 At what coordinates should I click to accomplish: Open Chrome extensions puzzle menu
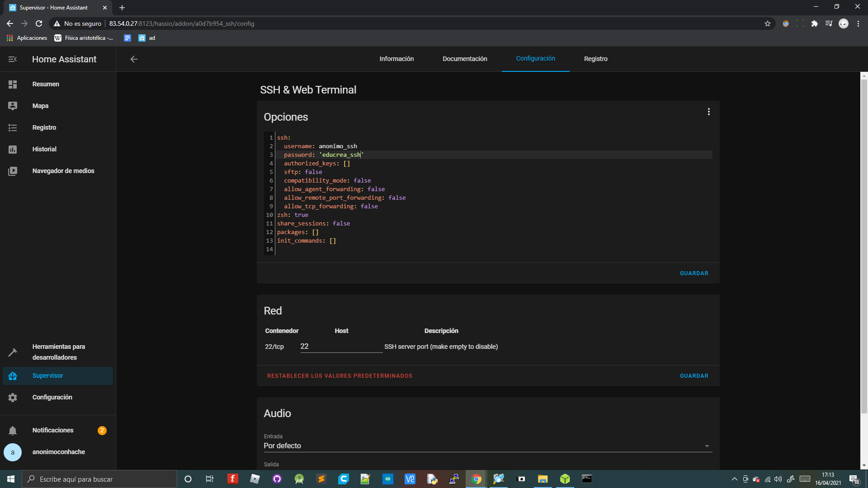815,23
